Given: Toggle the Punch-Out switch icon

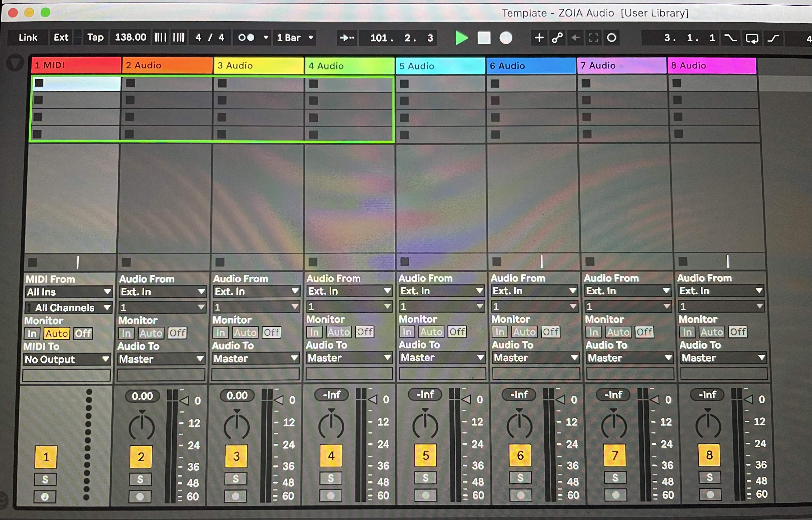Looking at the screenshot, I should pyautogui.click(x=773, y=38).
